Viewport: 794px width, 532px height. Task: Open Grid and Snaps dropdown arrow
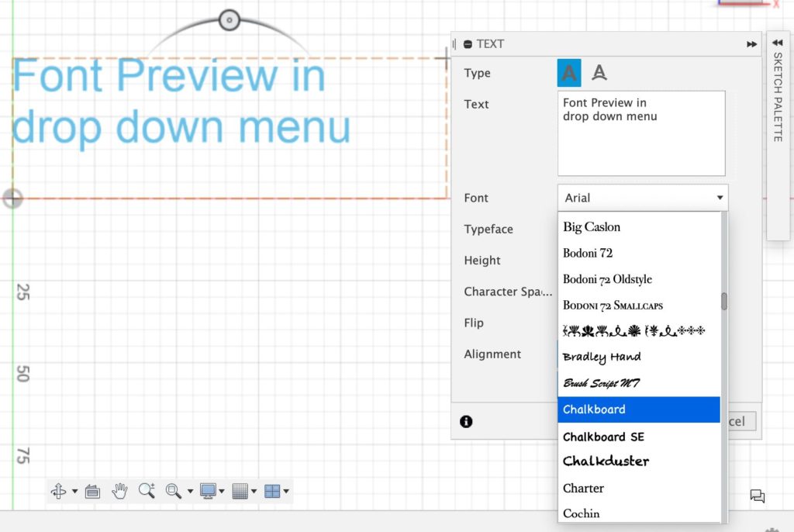pyautogui.click(x=254, y=491)
